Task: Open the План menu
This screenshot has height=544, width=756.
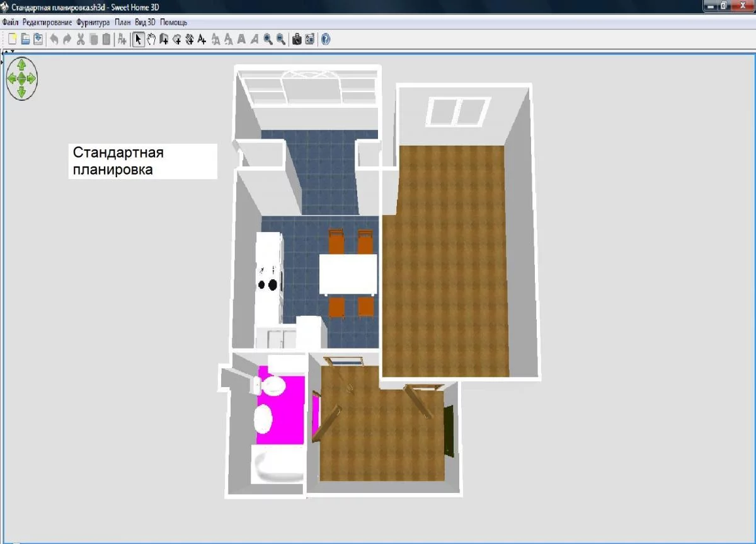Action: 123,22
